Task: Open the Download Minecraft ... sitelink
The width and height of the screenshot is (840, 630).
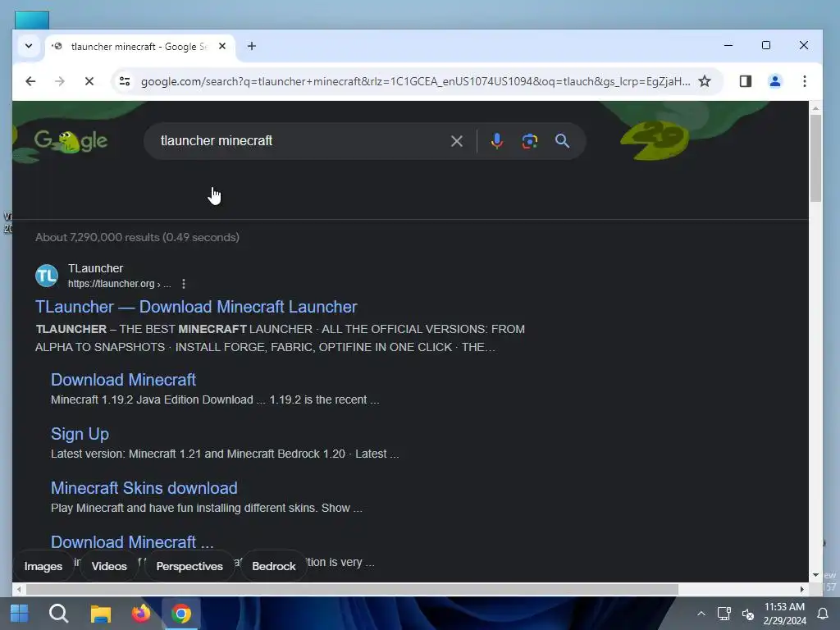Action: (x=132, y=542)
